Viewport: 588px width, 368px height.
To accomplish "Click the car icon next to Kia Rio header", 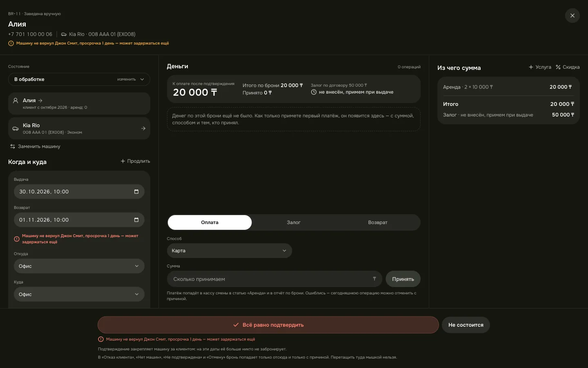I will (64, 34).
